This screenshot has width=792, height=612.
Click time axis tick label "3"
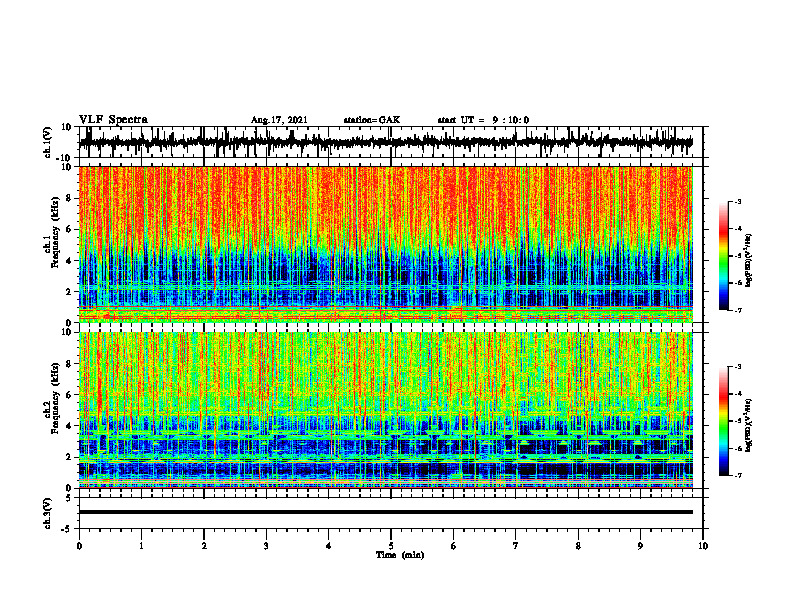point(266,546)
